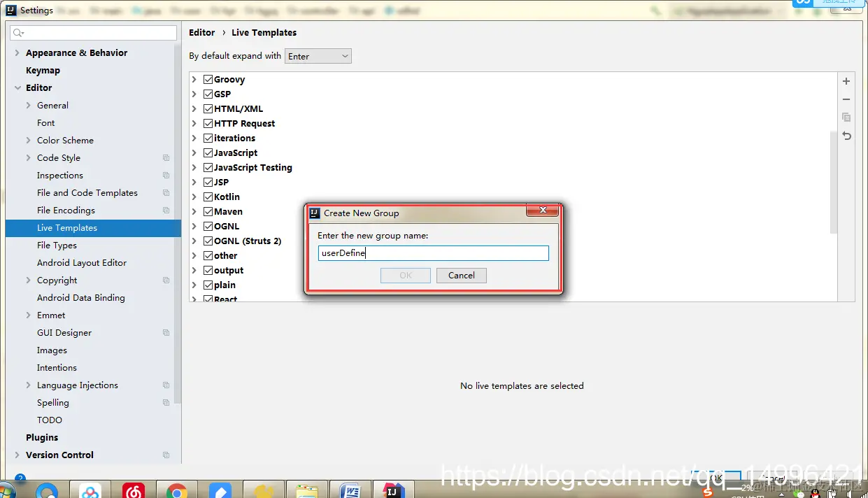Click the Editor breadcrumb label

[202, 33]
